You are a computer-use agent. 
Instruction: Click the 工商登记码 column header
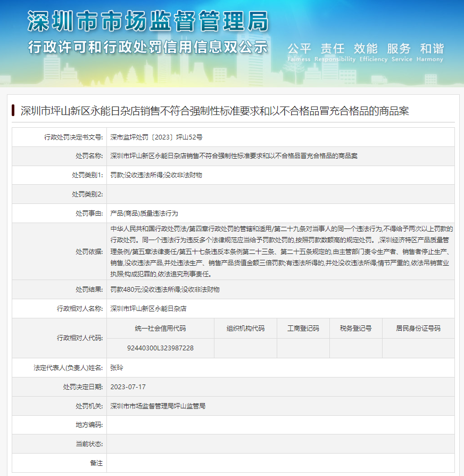pyautogui.click(x=303, y=329)
